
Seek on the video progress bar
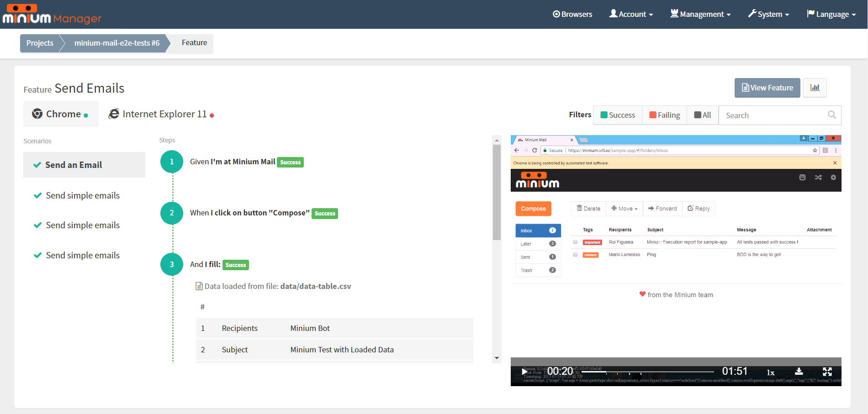point(647,372)
